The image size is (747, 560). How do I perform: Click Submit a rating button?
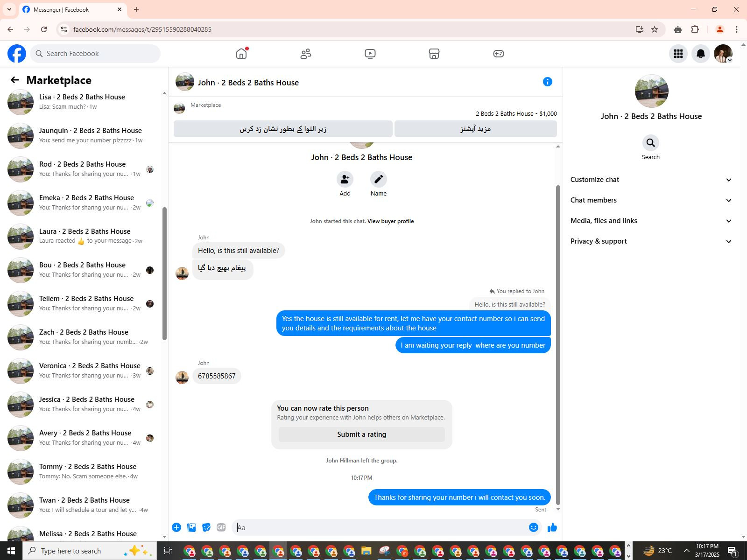[x=362, y=434]
